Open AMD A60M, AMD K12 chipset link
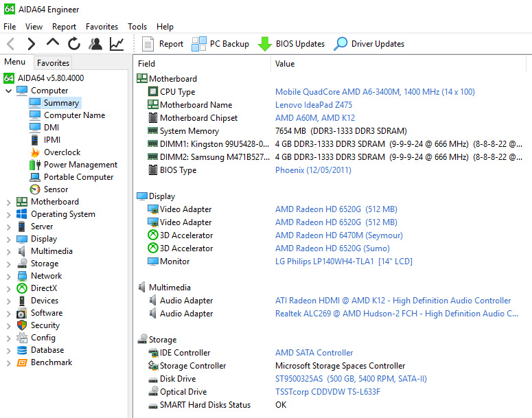 click(315, 118)
